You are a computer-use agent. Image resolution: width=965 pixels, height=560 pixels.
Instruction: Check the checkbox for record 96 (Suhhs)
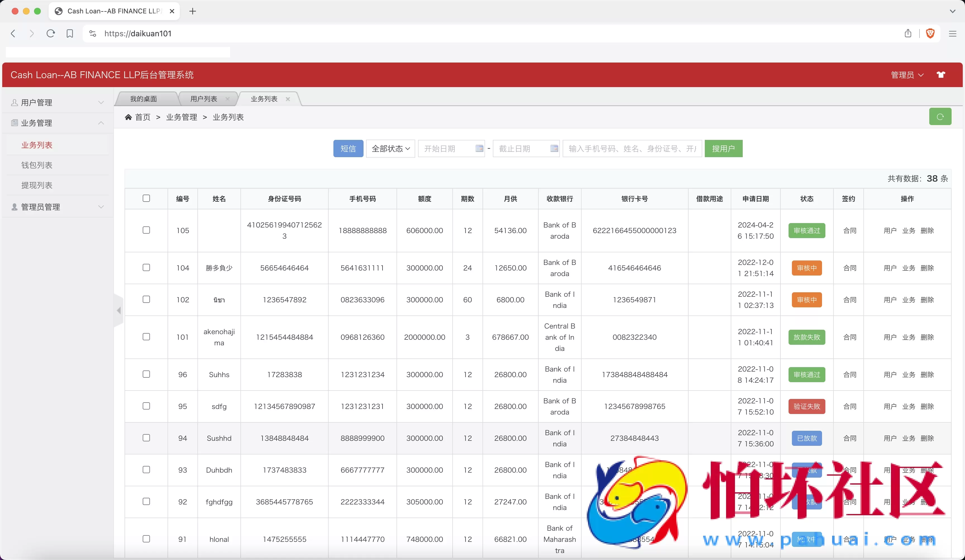click(146, 374)
